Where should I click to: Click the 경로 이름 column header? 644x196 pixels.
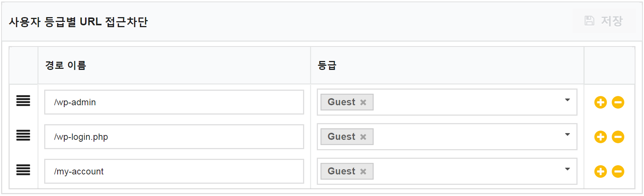pyautogui.click(x=66, y=65)
